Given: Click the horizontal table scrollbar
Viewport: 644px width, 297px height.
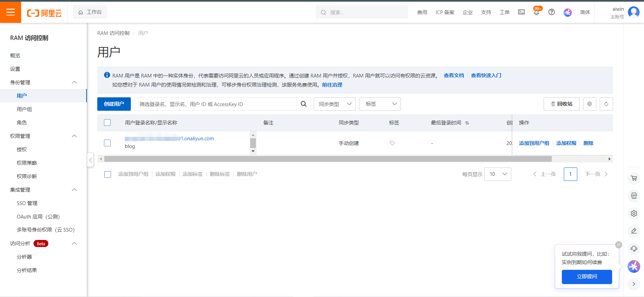Looking at the screenshot, I should 328,159.
